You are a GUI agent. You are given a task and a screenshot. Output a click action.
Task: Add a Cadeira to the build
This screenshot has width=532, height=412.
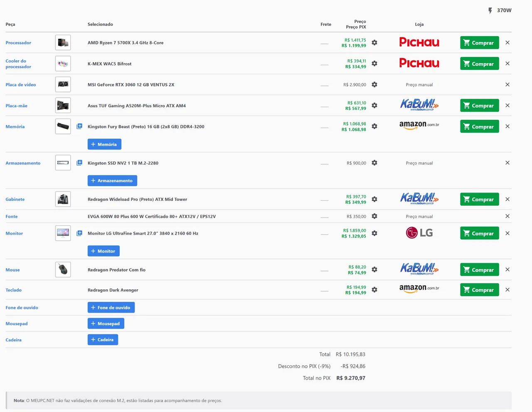click(x=103, y=340)
